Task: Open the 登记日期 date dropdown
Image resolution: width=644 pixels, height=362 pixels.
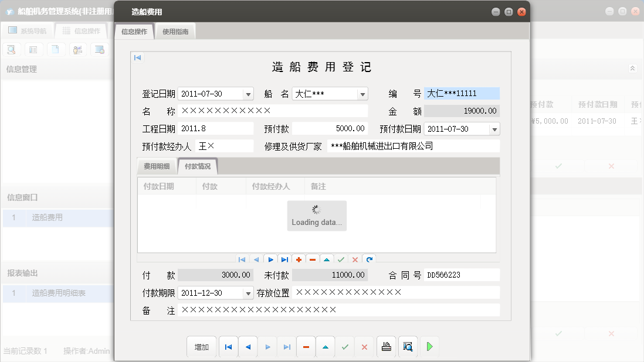Action: tap(249, 93)
